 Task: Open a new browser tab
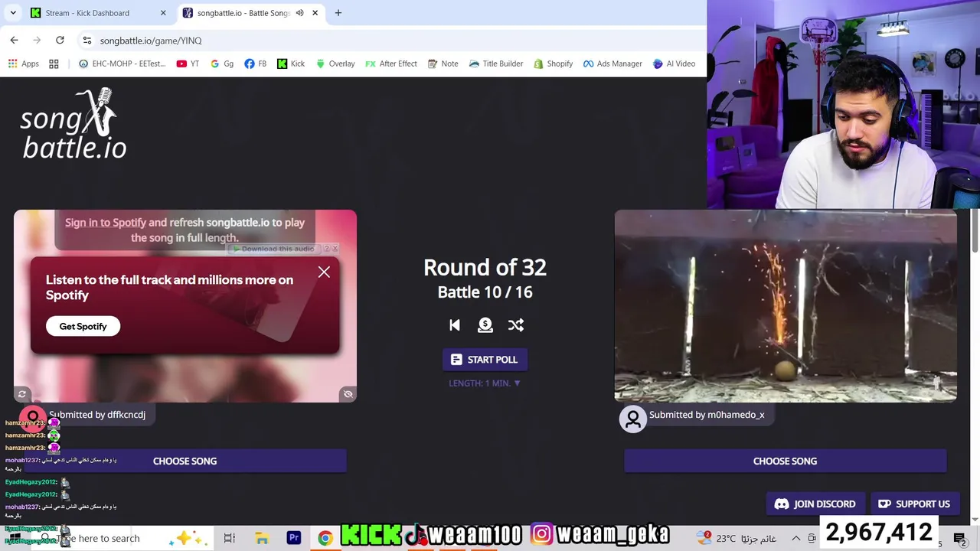[338, 13]
